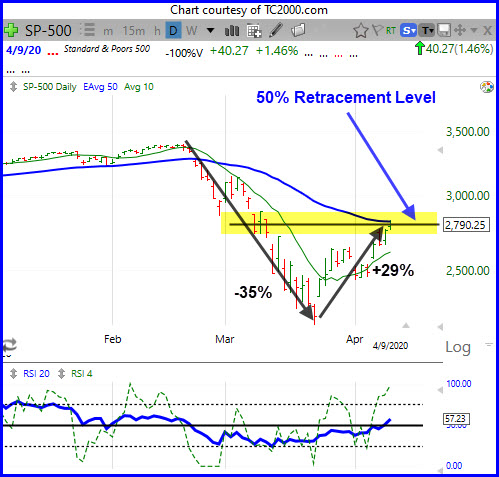Open the EAvg 50 indicator label
This screenshot has height=477, width=499.
pos(100,87)
